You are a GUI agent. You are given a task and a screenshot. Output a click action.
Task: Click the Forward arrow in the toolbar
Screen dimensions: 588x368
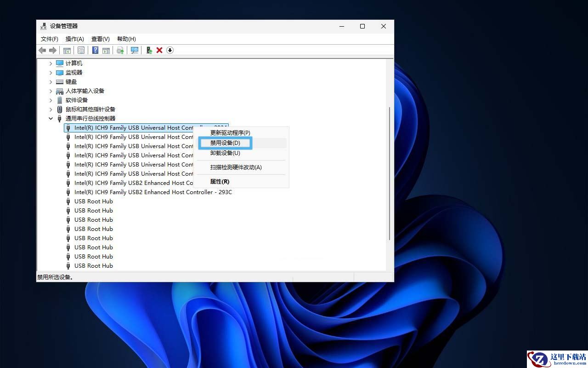point(53,50)
